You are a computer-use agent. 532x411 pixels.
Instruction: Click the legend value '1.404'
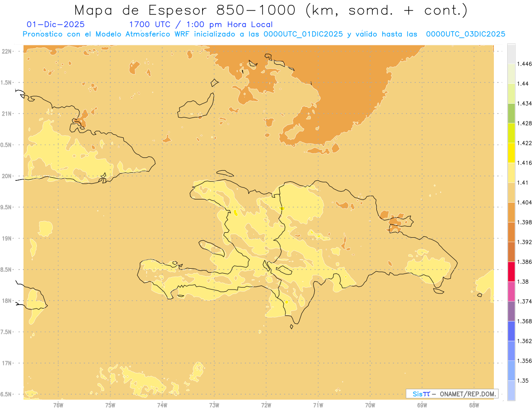click(524, 202)
